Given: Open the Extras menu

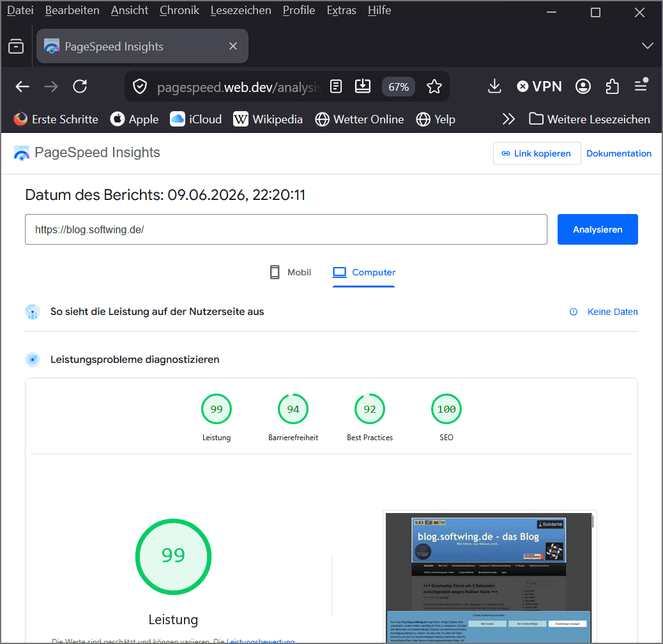Looking at the screenshot, I should pos(341,10).
